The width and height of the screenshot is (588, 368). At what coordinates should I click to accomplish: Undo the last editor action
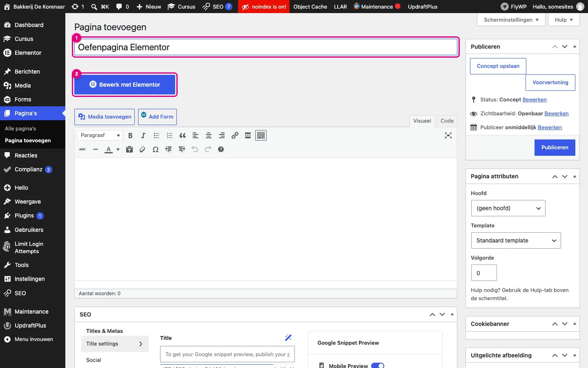[195, 149]
